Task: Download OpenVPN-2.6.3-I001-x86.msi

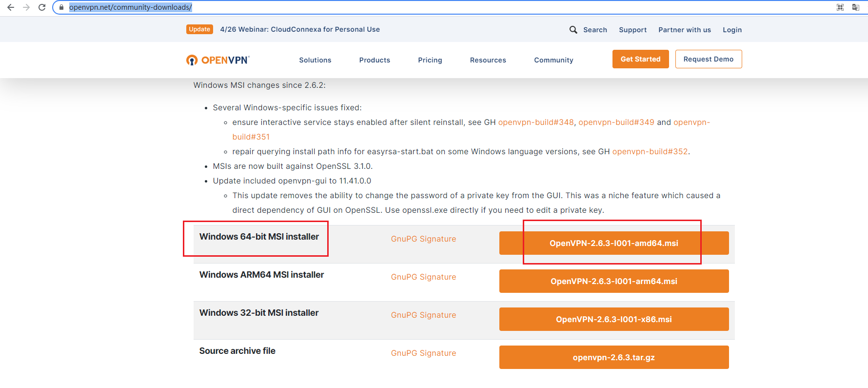Action: pyautogui.click(x=614, y=319)
